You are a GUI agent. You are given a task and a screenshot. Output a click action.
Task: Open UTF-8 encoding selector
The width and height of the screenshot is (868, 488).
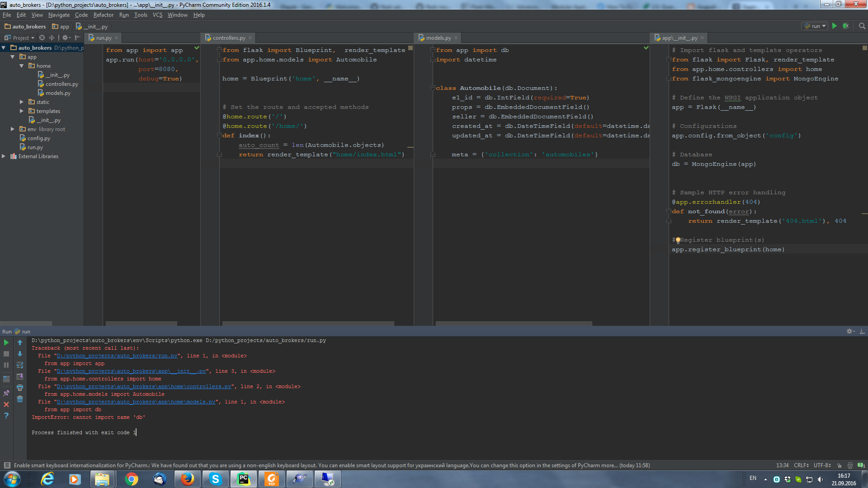pos(822,465)
